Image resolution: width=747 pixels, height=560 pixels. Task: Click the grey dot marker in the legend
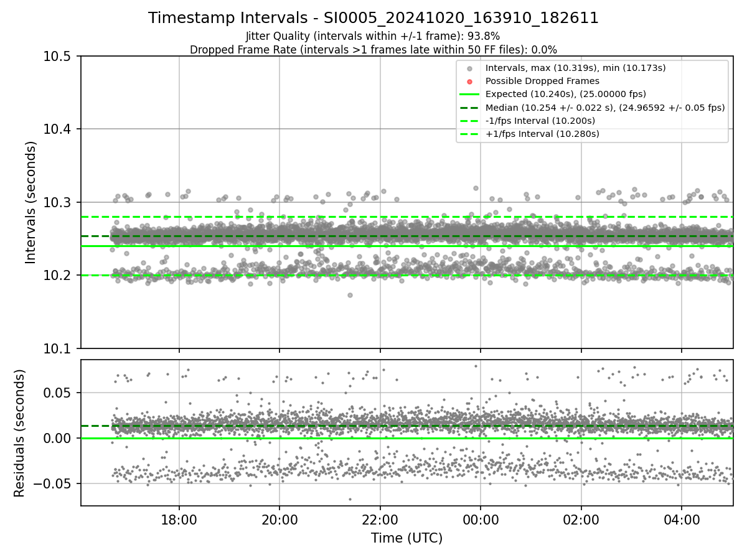(469, 68)
